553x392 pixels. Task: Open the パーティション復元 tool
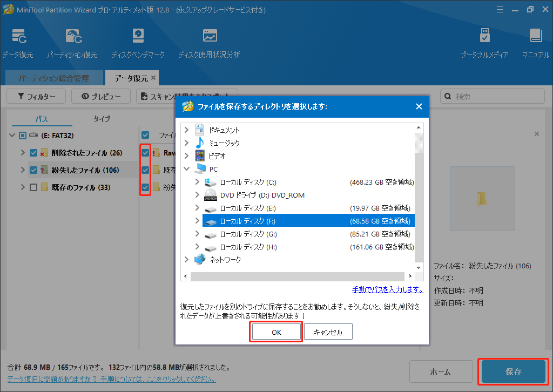tap(73, 43)
